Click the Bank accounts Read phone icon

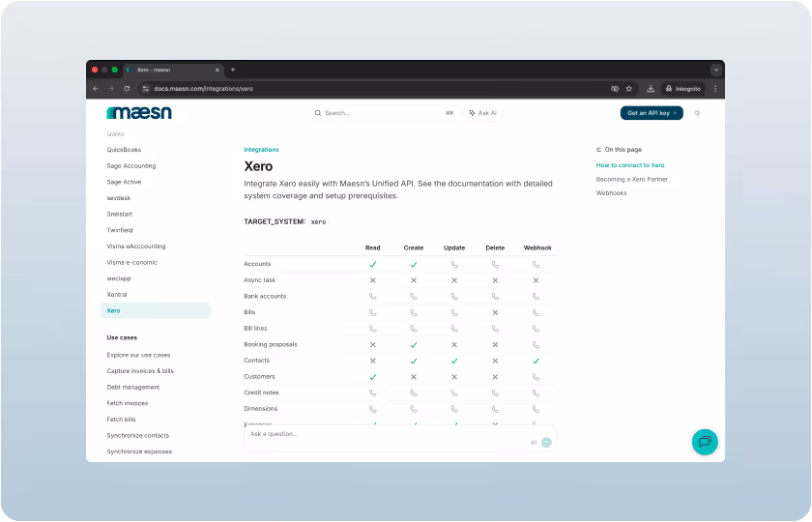pyautogui.click(x=373, y=296)
